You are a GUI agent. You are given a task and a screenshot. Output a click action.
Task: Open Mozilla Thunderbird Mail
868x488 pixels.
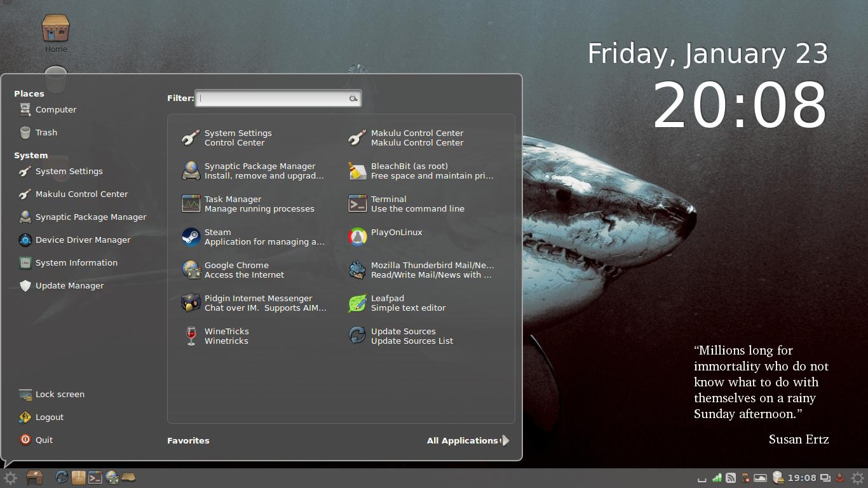(419, 270)
